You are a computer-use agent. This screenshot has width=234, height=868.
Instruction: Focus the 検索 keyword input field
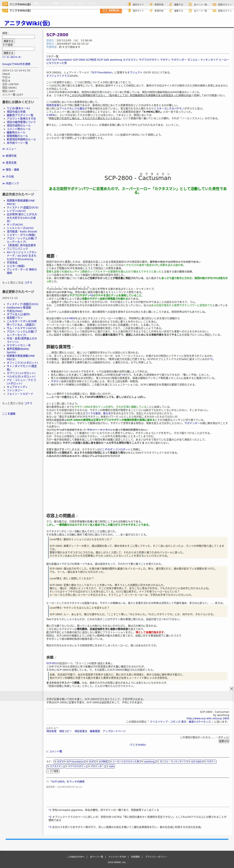[18, 37]
